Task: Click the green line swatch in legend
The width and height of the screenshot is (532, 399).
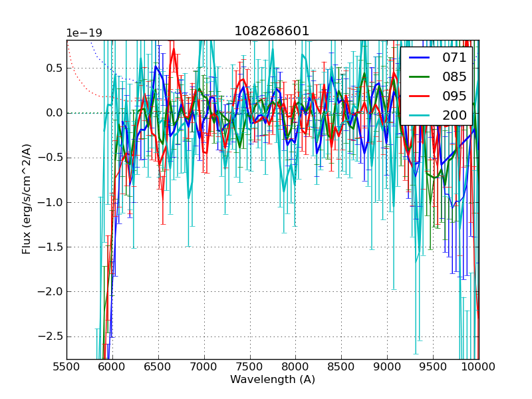Action: pyautogui.click(x=420, y=77)
